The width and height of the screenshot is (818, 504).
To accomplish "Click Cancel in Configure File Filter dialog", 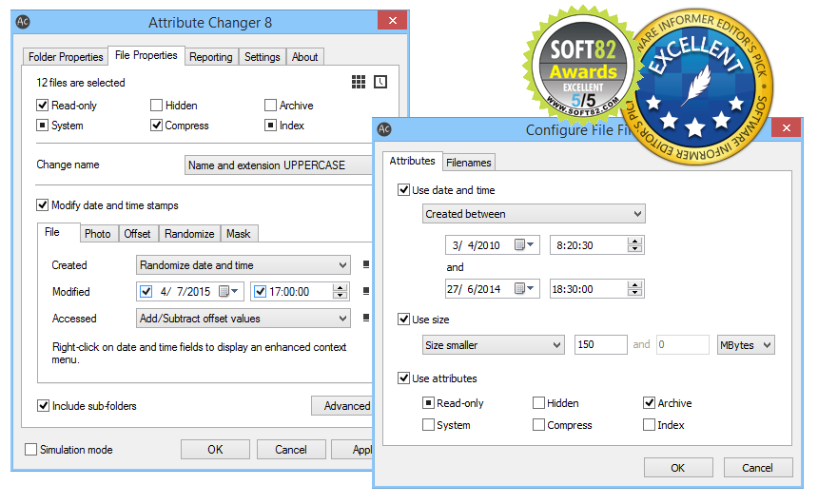I will click(757, 468).
